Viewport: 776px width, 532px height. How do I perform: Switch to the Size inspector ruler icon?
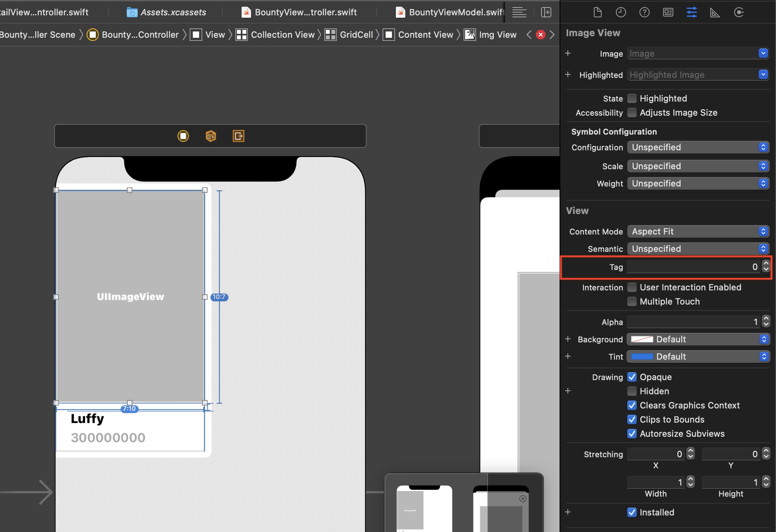(x=715, y=12)
